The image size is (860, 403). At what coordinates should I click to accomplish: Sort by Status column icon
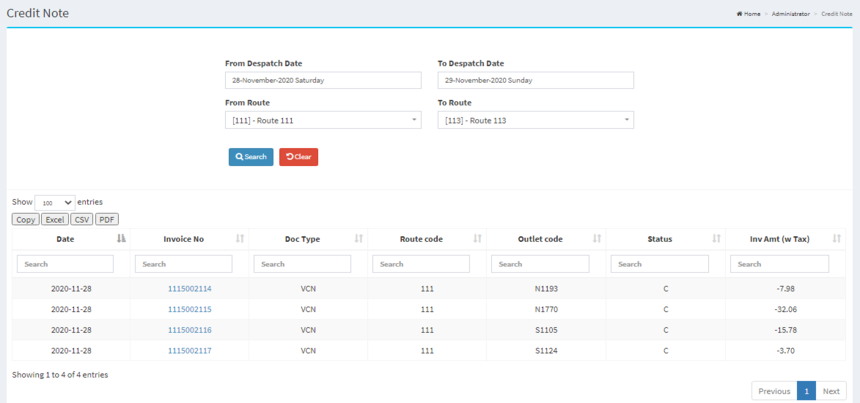716,239
